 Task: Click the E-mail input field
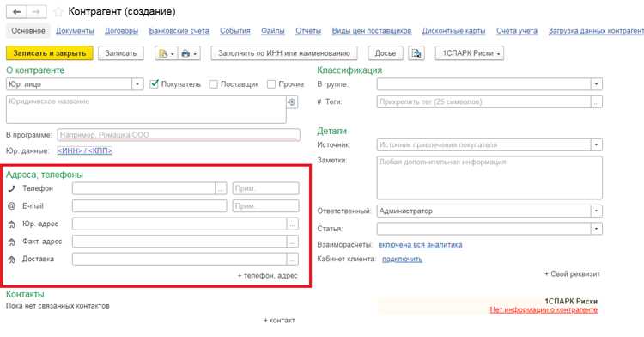149,206
